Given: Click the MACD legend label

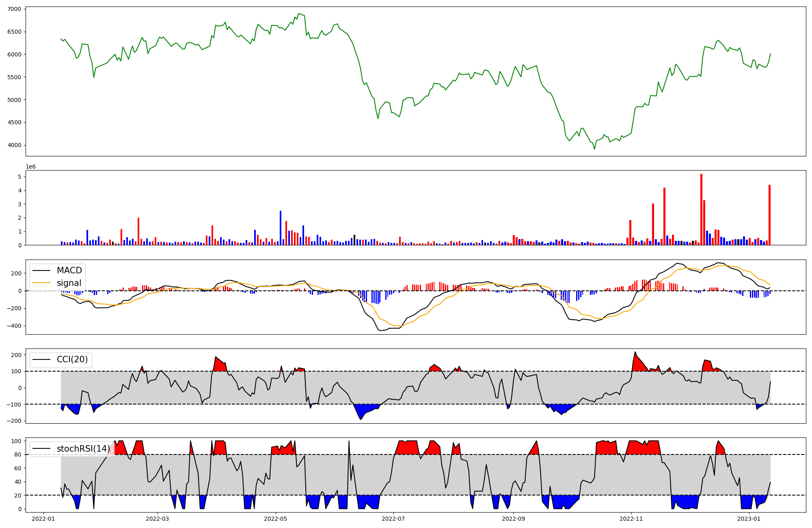Looking at the screenshot, I should point(69,270).
